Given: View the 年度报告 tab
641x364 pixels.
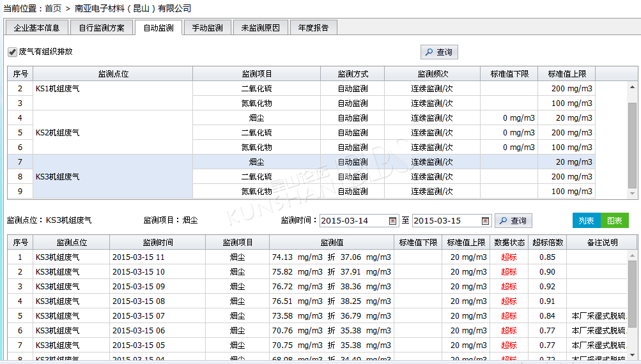Looking at the screenshot, I should click(313, 28).
